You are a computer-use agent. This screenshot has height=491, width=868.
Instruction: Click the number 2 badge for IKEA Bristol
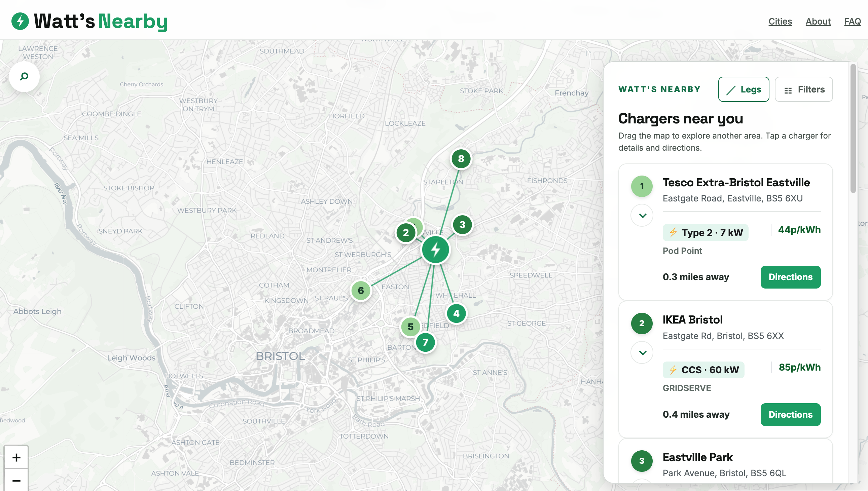642,324
